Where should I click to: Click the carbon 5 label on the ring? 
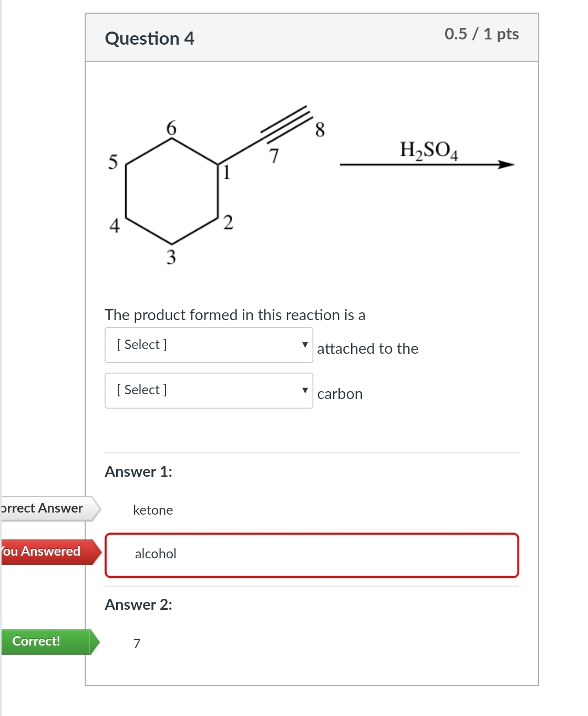point(113,162)
